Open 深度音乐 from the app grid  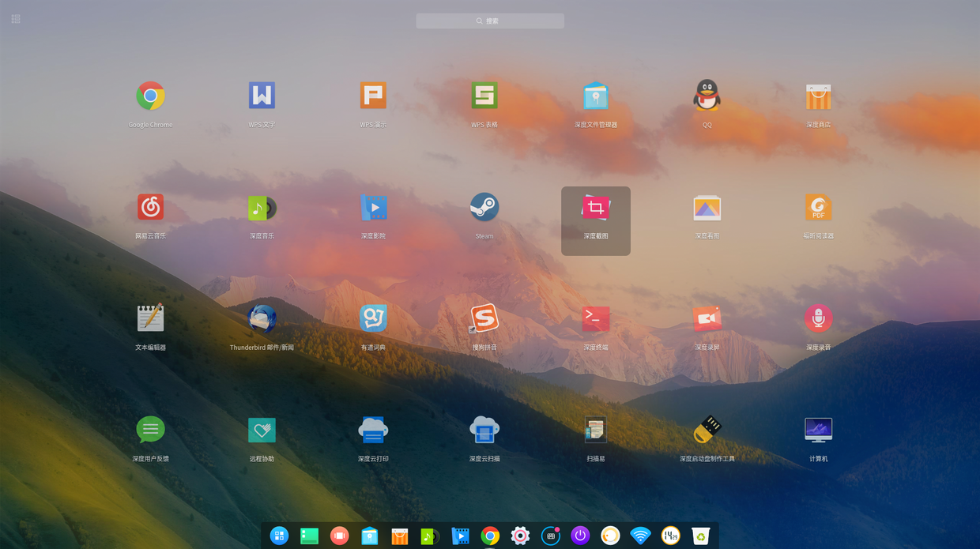(262, 208)
